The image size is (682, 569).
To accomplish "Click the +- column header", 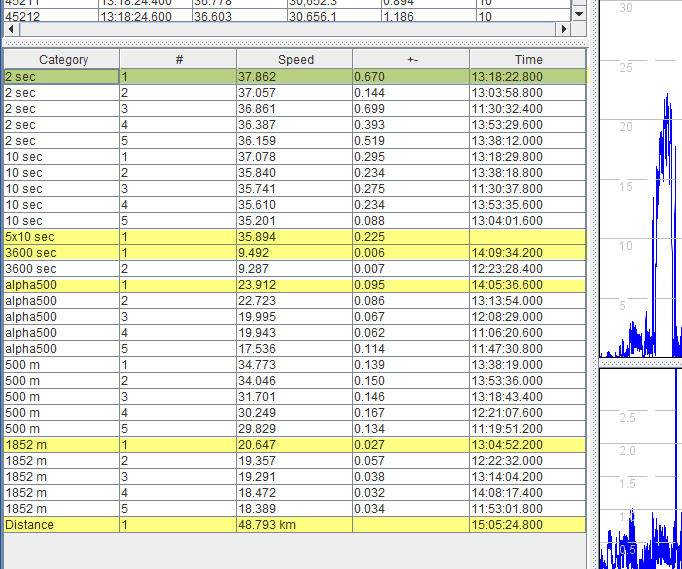I will pyautogui.click(x=411, y=60).
